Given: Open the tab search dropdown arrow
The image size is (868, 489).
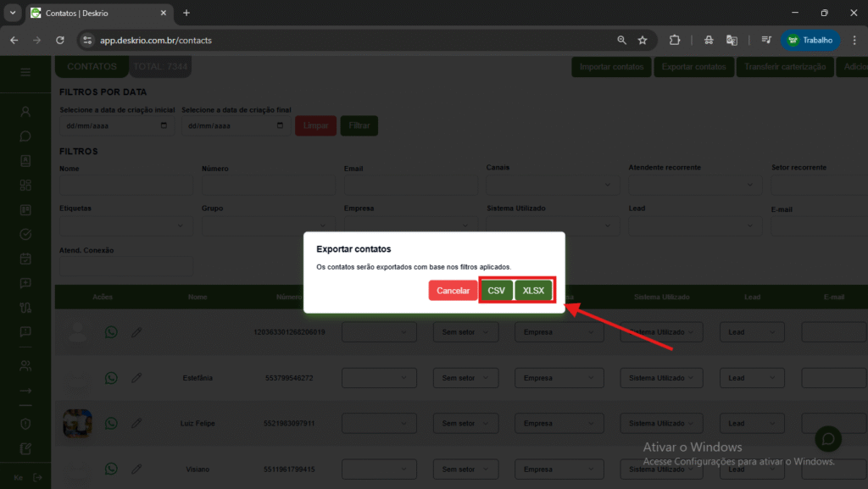Looking at the screenshot, I should [x=12, y=13].
